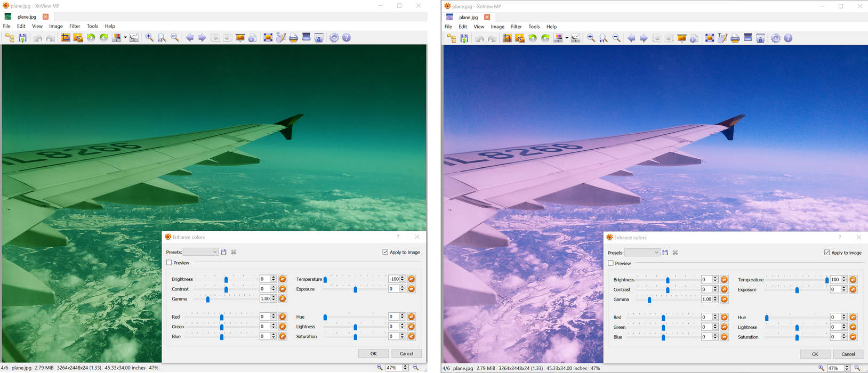The image size is (868, 373).
Task: Click the Crop icon in left window toolbar
Action: 66,38
